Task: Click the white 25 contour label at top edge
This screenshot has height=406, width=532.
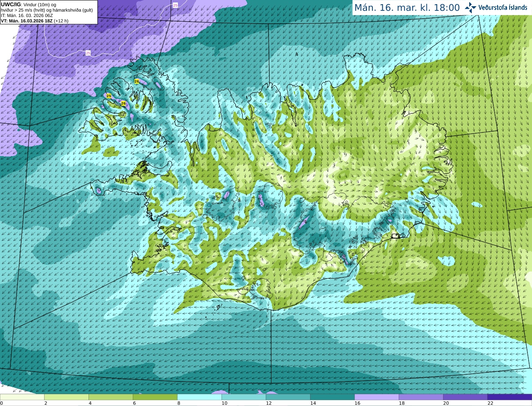Action: click(x=175, y=5)
